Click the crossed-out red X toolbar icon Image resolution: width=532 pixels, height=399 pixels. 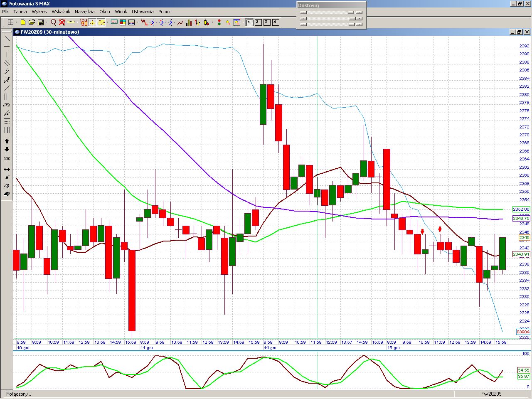point(62,22)
